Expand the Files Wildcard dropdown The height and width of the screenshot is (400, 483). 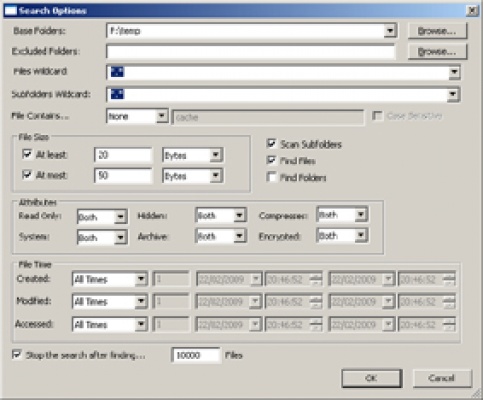click(x=454, y=72)
